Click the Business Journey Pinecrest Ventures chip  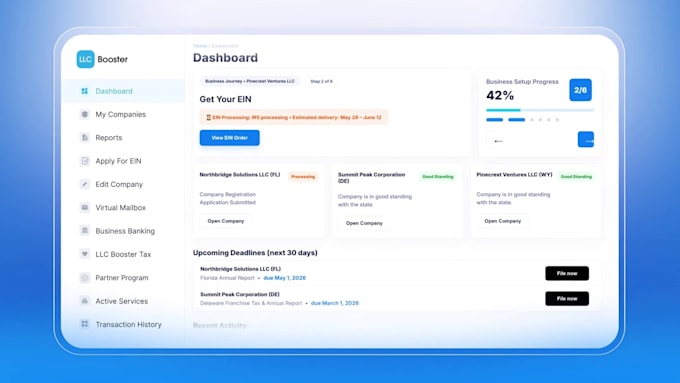(250, 81)
